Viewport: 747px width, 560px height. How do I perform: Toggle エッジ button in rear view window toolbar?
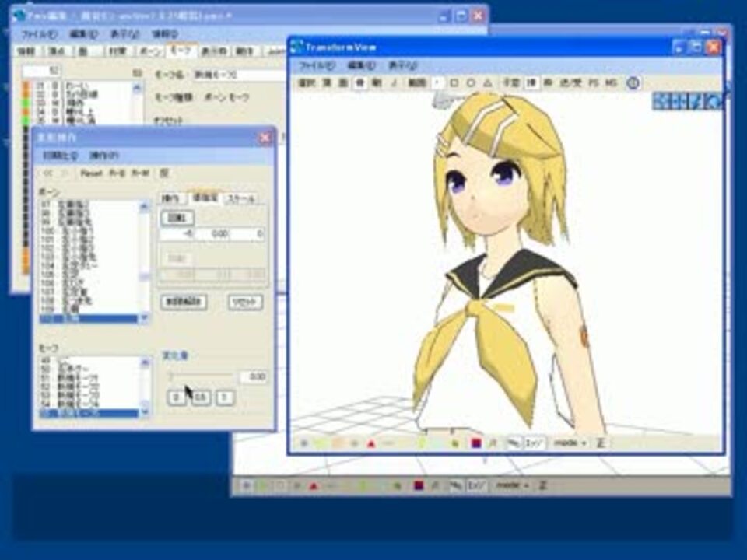(x=477, y=485)
